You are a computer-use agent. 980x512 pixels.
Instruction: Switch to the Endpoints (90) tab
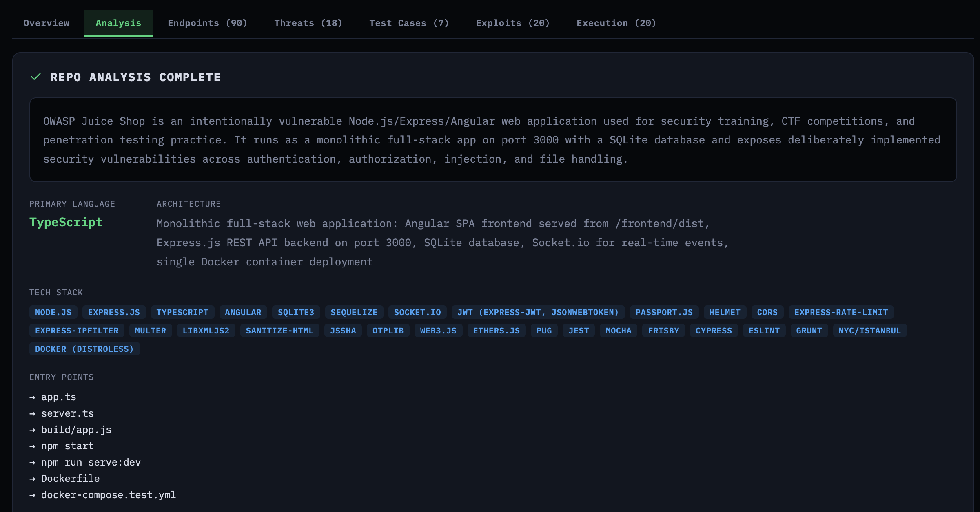(x=207, y=23)
